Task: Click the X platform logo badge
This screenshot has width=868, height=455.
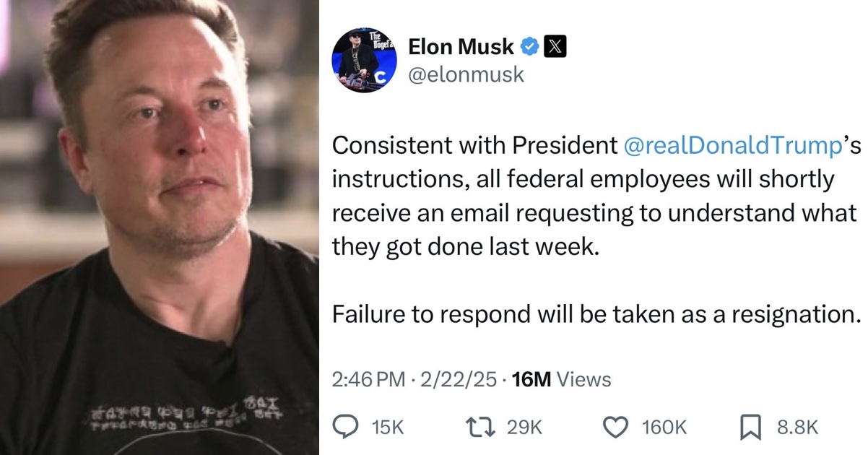Action: [556, 45]
